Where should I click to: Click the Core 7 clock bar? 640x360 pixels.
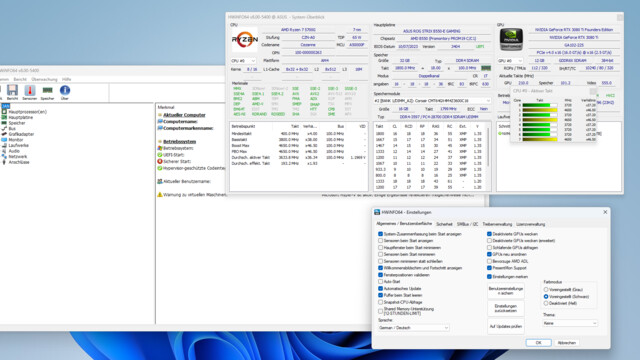pos(540,139)
